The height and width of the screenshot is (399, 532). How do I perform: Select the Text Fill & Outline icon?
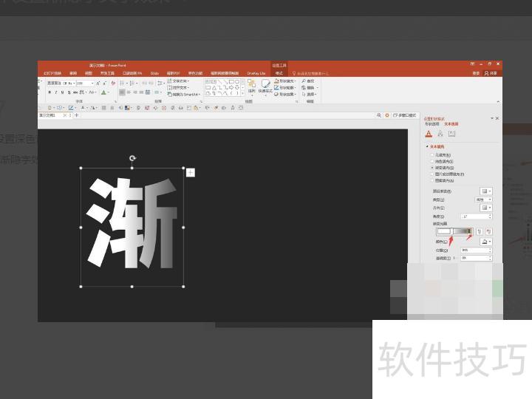(x=429, y=134)
